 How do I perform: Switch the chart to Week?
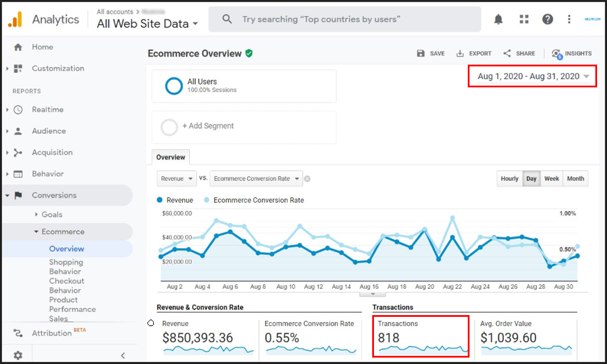point(552,179)
